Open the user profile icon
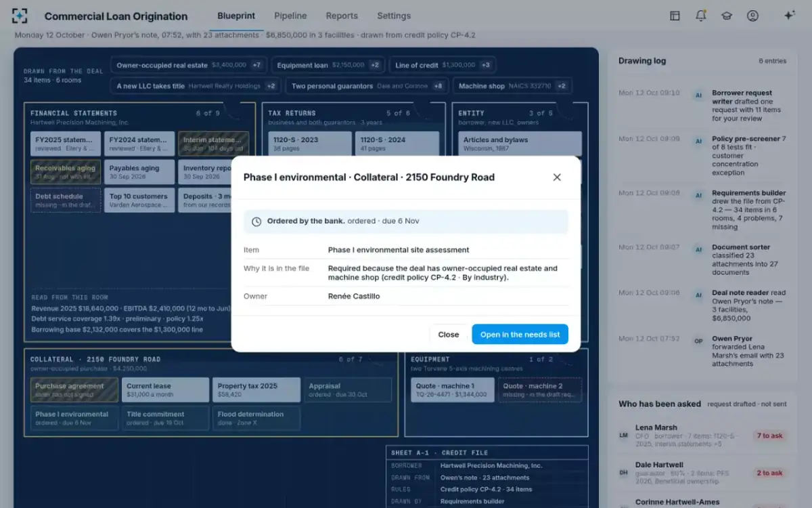812x508 pixels. tap(752, 16)
